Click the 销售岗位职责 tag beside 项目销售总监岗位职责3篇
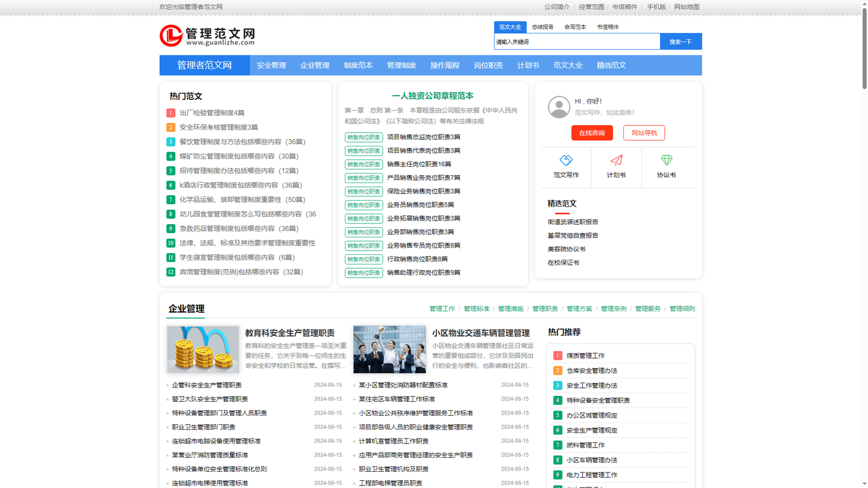 click(x=363, y=137)
